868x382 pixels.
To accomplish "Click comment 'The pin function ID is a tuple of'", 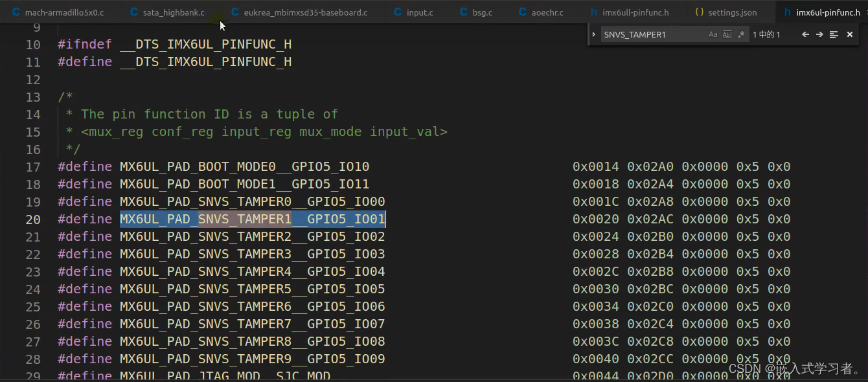I will point(209,114).
